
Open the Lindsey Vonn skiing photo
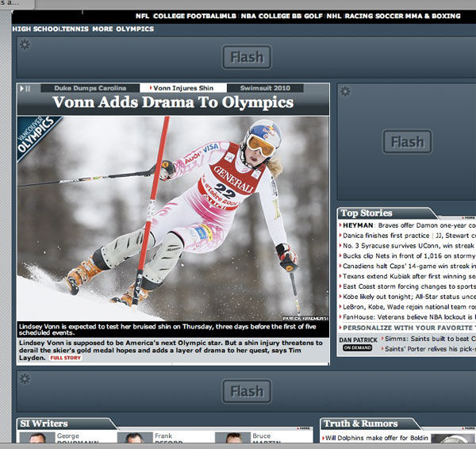[x=173, y=218]
